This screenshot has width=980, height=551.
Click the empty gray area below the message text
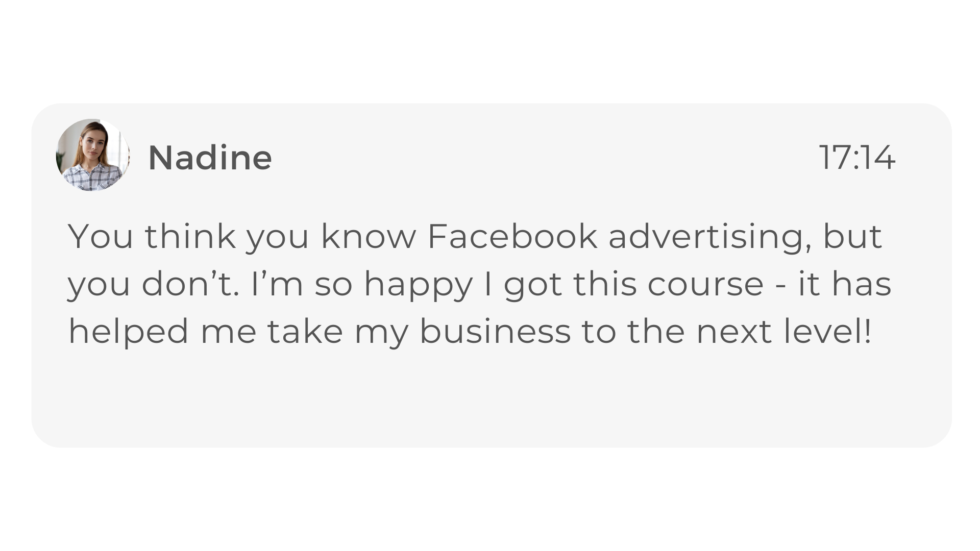[x=490, y=398]
